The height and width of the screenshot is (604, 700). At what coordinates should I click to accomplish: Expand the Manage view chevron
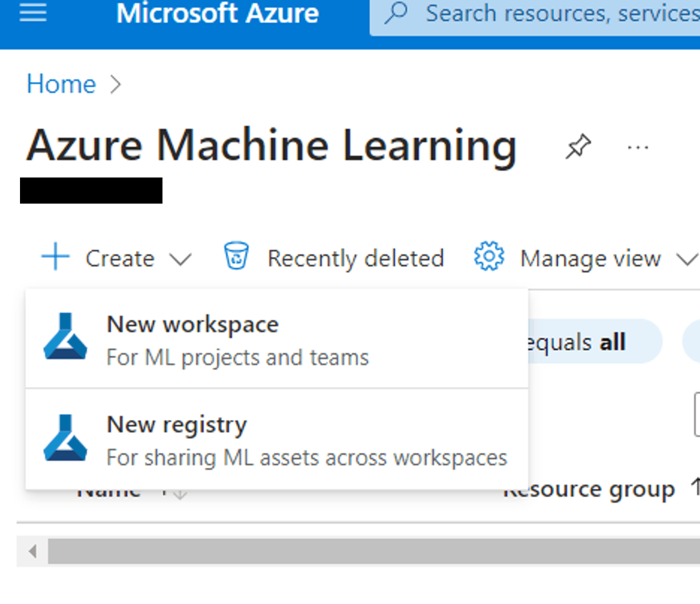tap(687, 259)
